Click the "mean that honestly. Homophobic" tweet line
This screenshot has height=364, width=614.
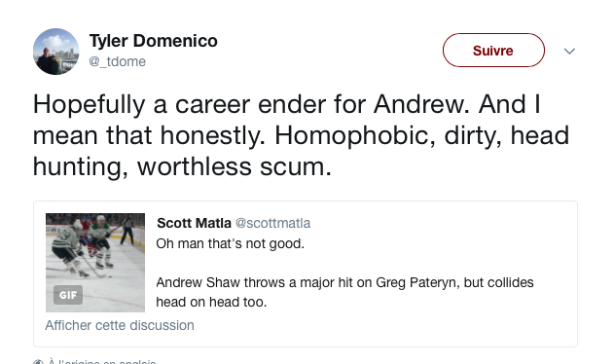[x=301, y=135]
